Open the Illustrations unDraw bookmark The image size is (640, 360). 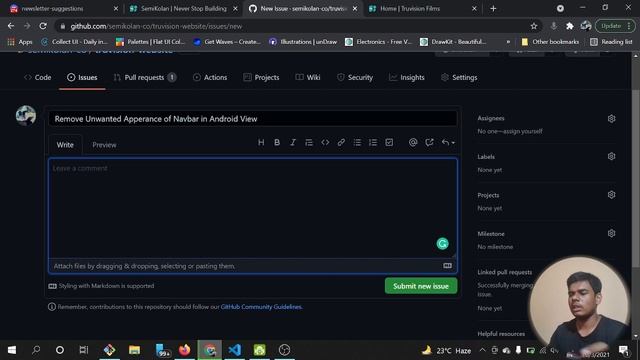pos(303,42)
